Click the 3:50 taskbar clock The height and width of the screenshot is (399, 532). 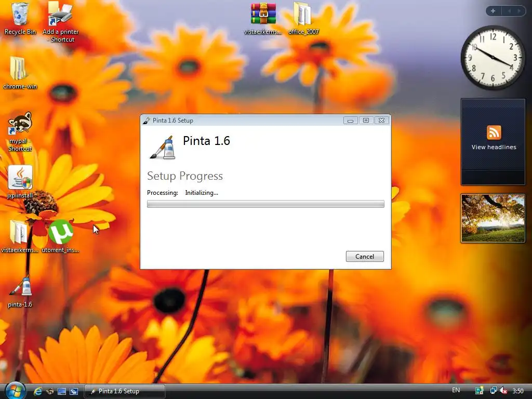[518, 391]
